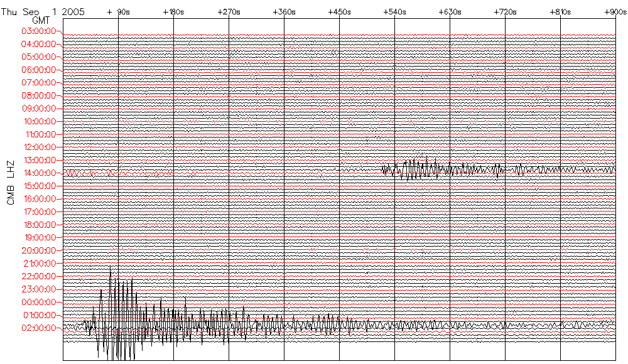Select the GMT timezone label
Image resolution: width=628 pixels, height=364 pixels.
[41, 21]
